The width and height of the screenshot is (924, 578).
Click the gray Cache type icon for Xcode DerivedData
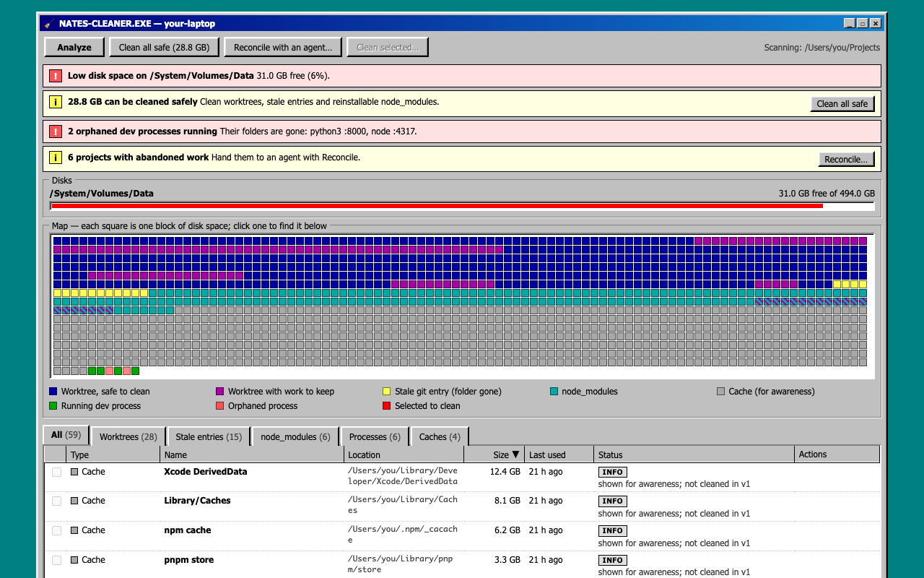74,472
